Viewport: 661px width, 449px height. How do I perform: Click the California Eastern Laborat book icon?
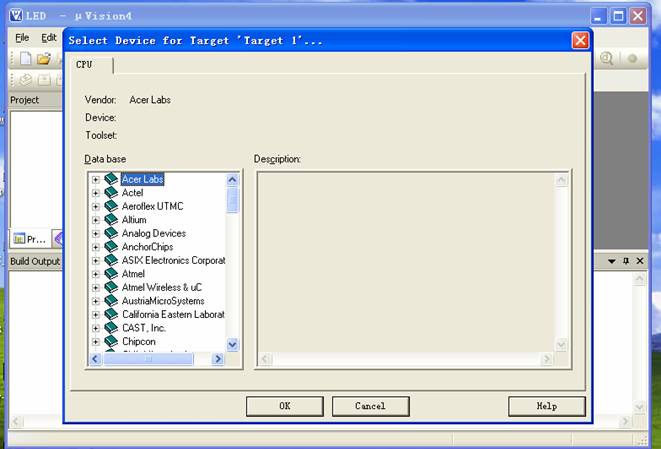[x=111, y=314]
